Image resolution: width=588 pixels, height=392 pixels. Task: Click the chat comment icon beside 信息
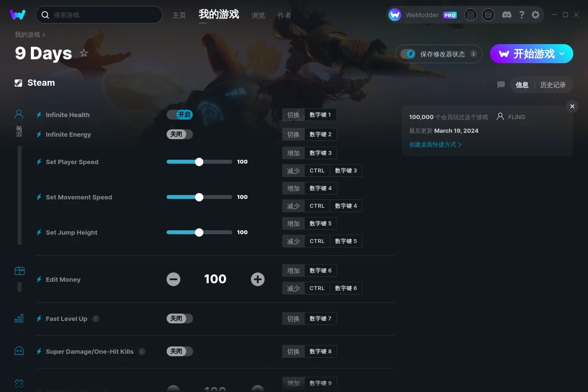(501, 85)
